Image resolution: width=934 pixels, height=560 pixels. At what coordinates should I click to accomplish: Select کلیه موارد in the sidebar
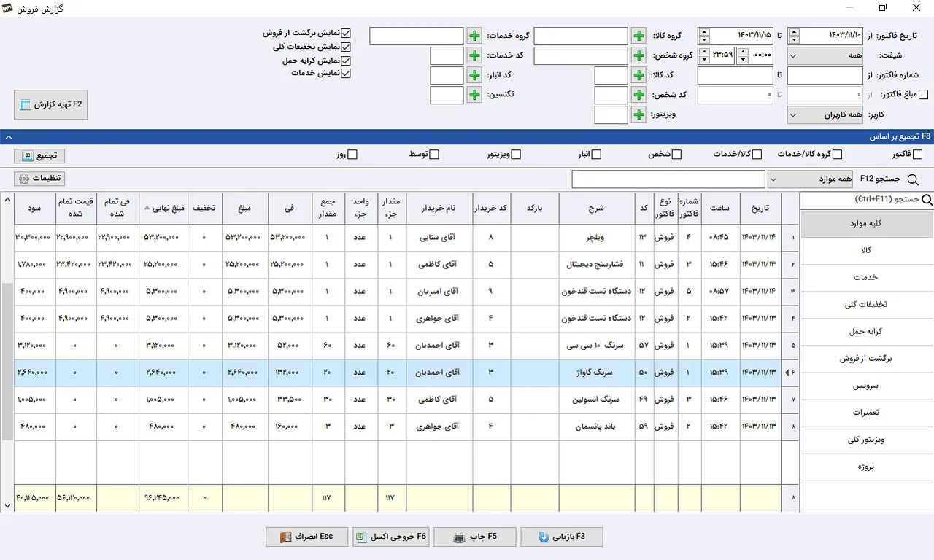click(867, 224)
